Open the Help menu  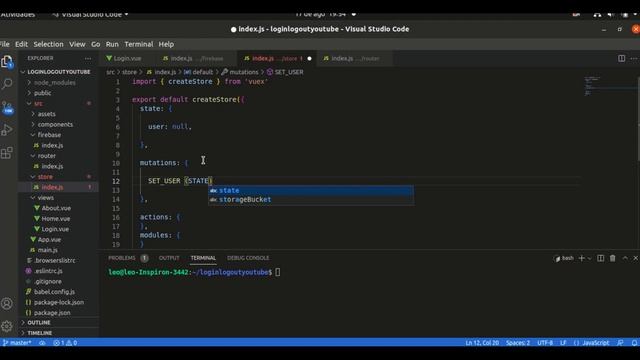coord(166,44)
